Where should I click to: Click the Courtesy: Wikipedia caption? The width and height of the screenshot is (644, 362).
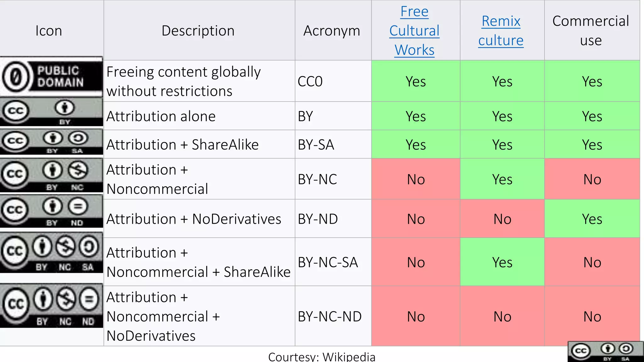(x=322, y=357)
